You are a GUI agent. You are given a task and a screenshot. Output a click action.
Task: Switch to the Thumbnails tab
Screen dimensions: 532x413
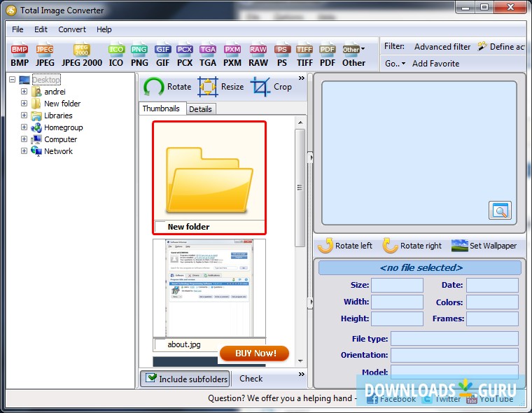click(x=161, y=108)
